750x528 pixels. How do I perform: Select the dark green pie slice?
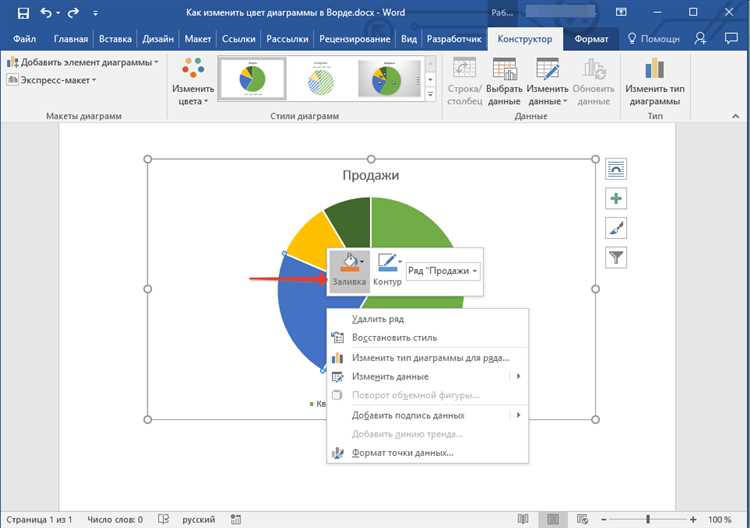click(x=353, y=221)
